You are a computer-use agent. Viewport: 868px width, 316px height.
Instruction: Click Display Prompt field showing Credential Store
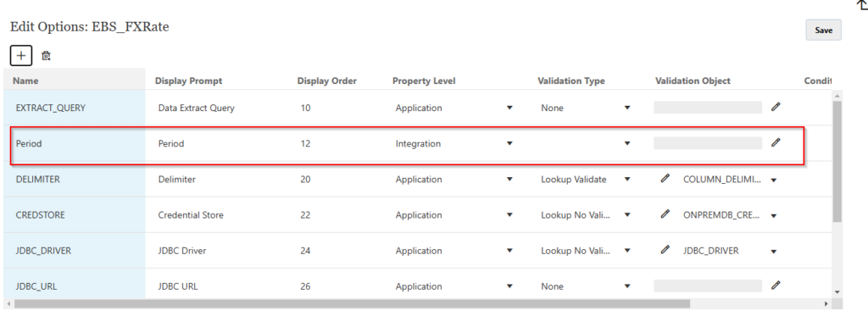(191, 214)
